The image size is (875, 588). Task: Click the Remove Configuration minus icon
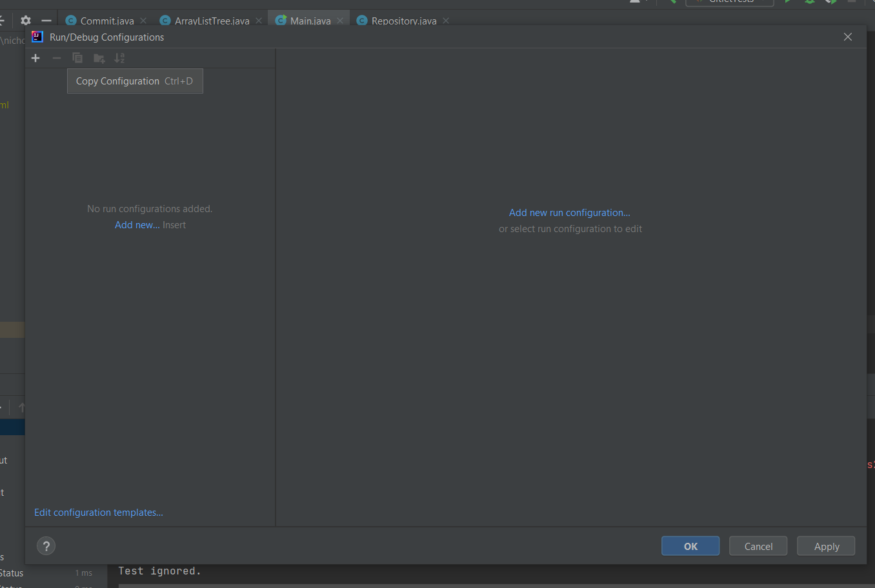click(57, 58)
